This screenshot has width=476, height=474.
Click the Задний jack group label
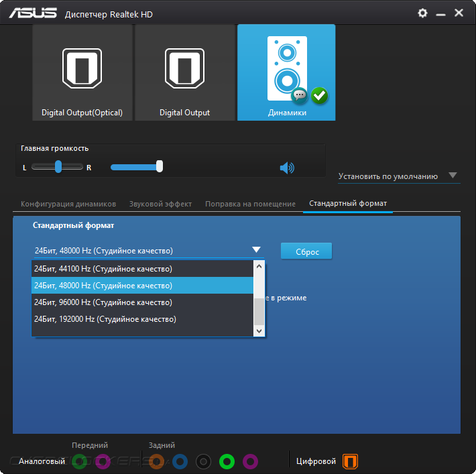point(162,445)
